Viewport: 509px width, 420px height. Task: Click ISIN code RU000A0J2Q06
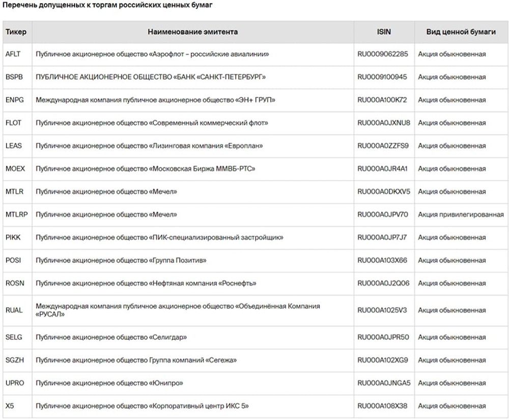pyautogui.click(x=383, y=283)
